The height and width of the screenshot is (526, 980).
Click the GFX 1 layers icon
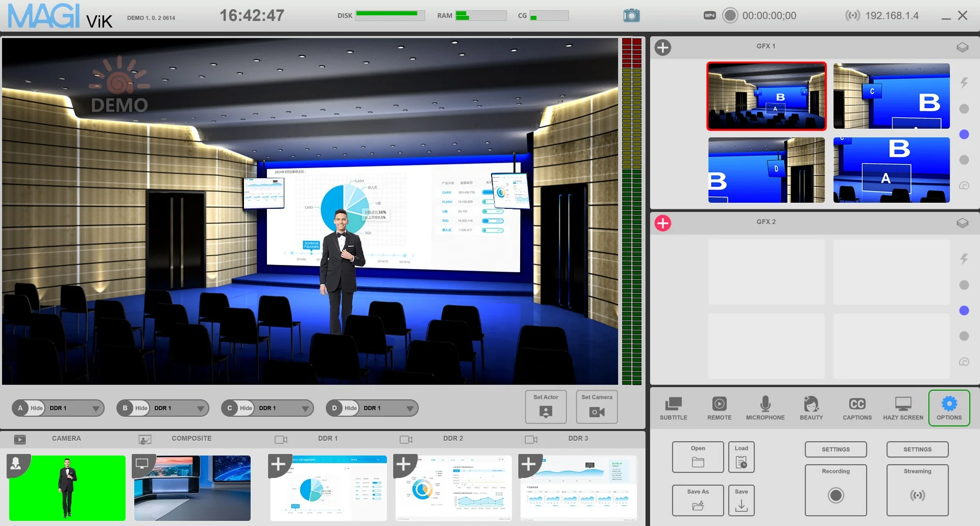click(x=962, y=47)
